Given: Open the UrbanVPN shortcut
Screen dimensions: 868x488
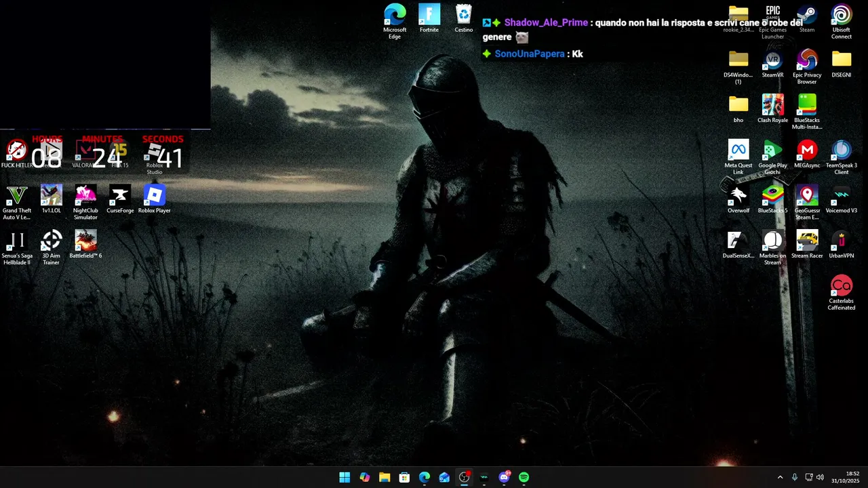Looking at the screenshot, I should (x=842, y=245).
